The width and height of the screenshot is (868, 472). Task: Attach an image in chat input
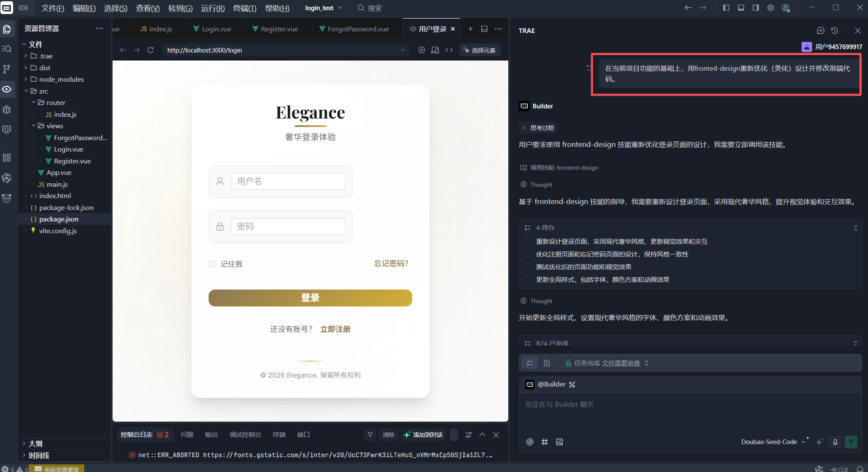pos(559,442)
